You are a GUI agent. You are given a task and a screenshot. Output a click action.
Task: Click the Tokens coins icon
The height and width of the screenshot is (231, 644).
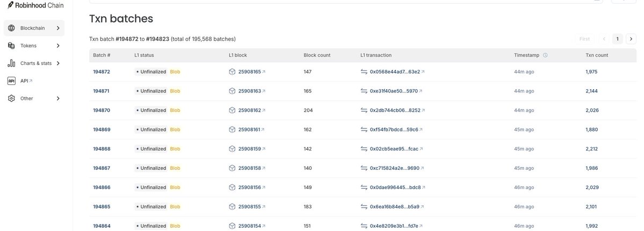pos(11,46)
